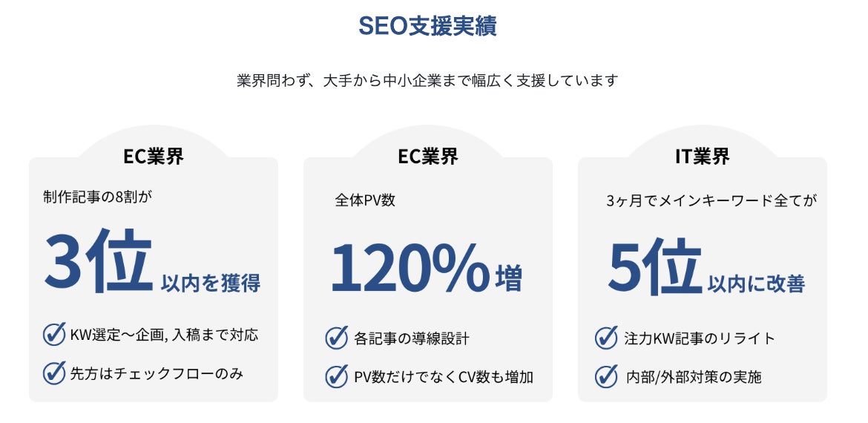Click checkmark icon beside 注力KW記事のリライト

606,338
